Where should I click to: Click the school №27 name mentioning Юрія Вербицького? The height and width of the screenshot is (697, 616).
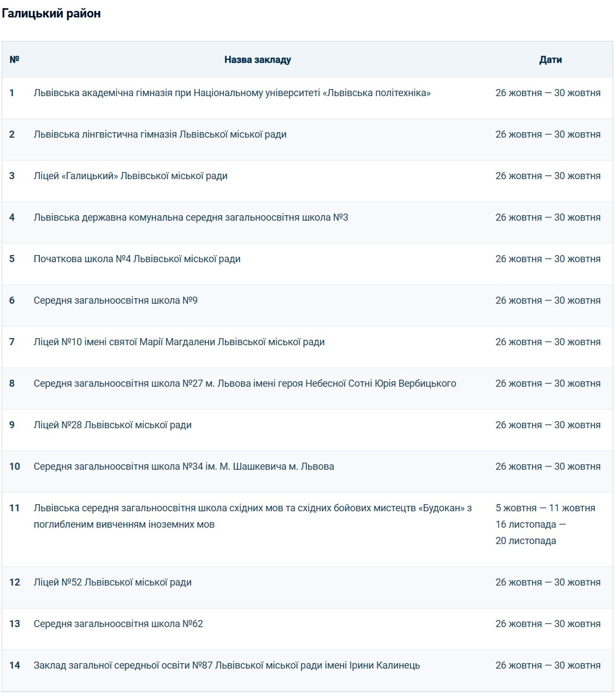pyautogui.click(x=245, y=383)
